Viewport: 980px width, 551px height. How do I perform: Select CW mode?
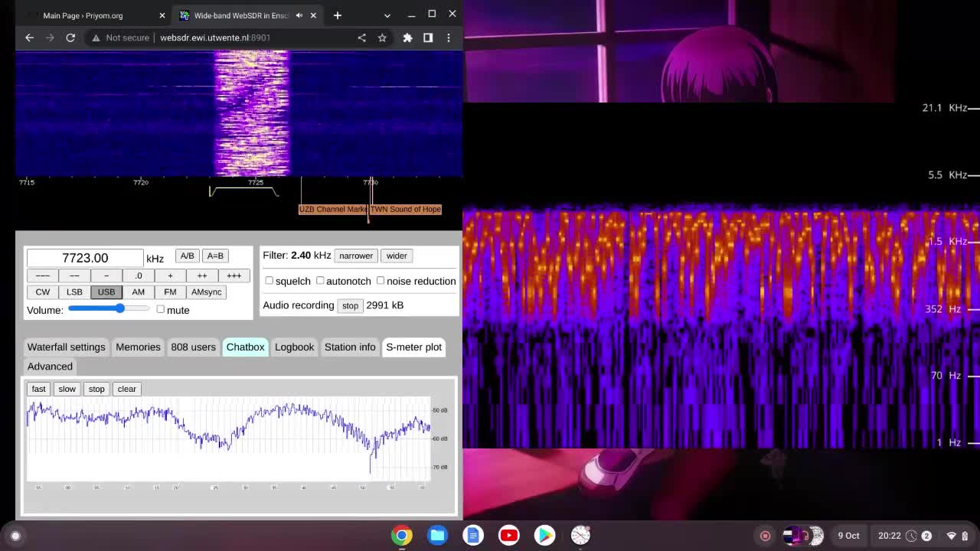42,292
